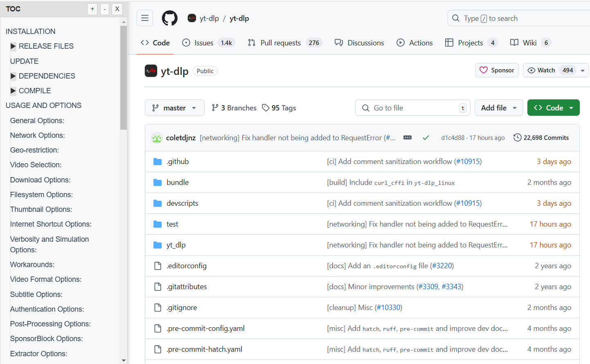Open the devscripts folder name
Image resolution: width=590 pixels, height=364 pixels.
(x=182, y=203)
